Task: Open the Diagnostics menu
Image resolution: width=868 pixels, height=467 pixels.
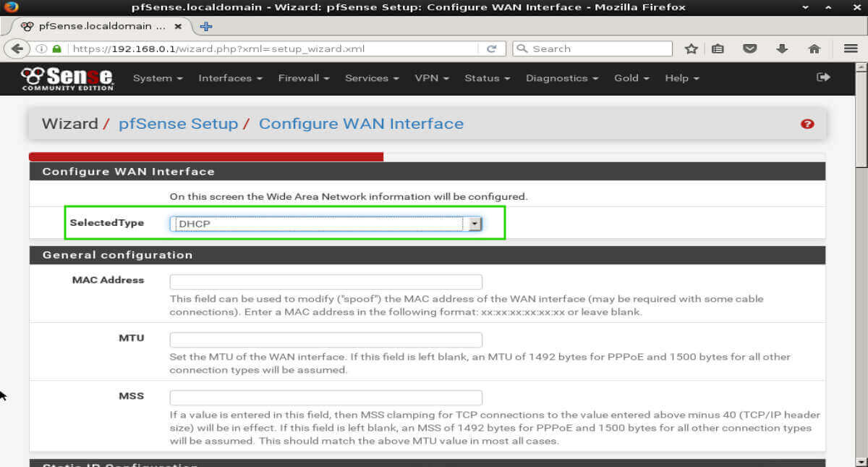Action: (x=561, y=78)
